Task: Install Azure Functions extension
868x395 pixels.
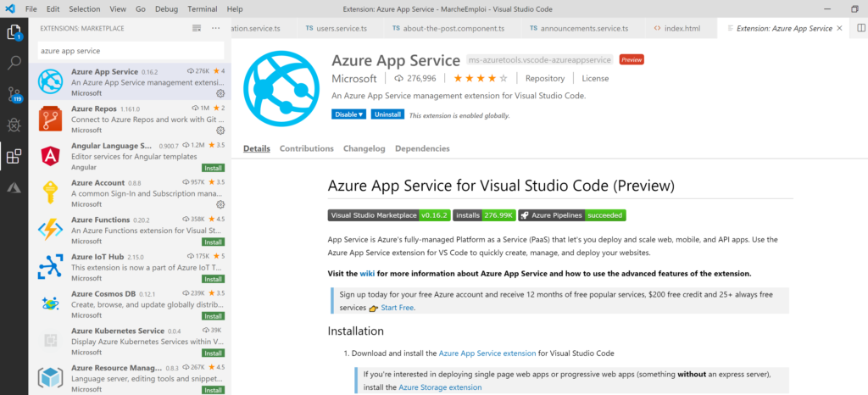Action: pyautogui.click(x=213, y=242)
